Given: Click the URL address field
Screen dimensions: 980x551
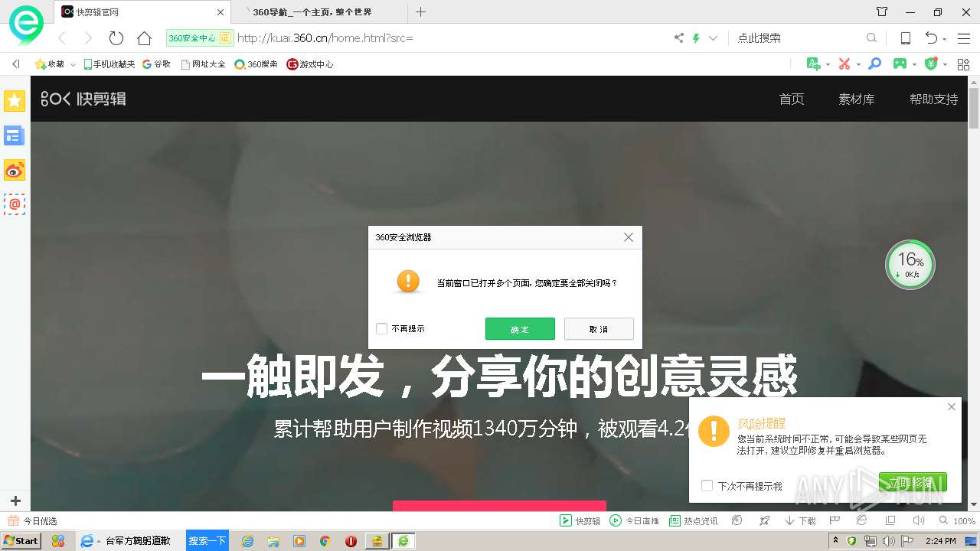Looking at the screenshot, I should point(452,37).
